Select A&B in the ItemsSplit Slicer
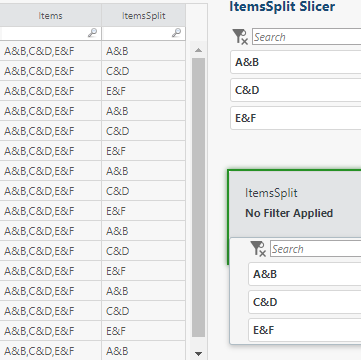The height and width of the screenshot is (360, 361). point(296,62)
